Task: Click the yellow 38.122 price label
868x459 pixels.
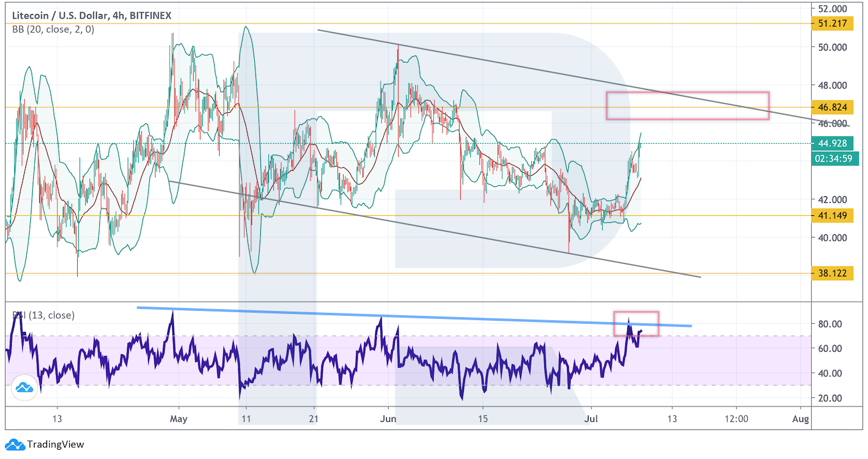Action: point(832,273)
